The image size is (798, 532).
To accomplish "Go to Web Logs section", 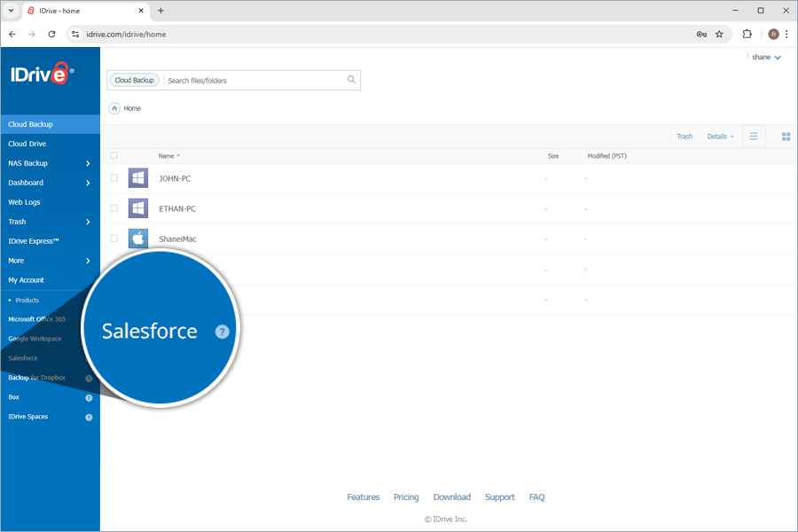I will 24,202.
